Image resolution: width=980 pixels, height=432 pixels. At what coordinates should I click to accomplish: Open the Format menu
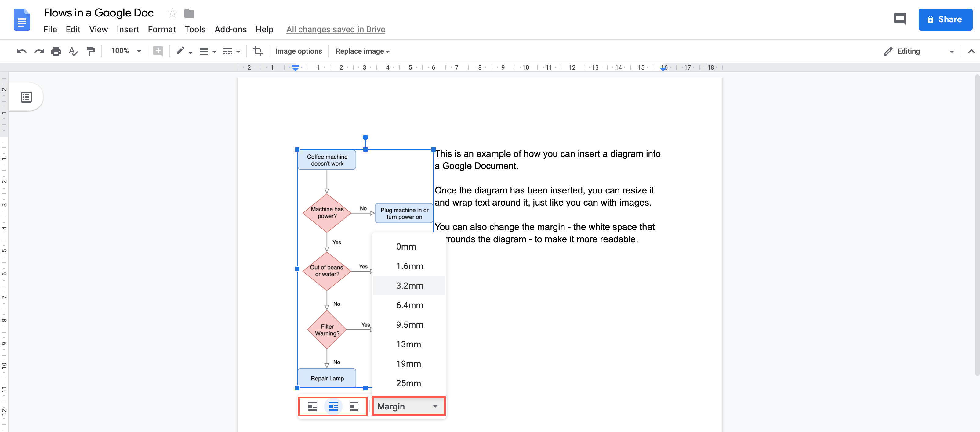pos(161,29)
